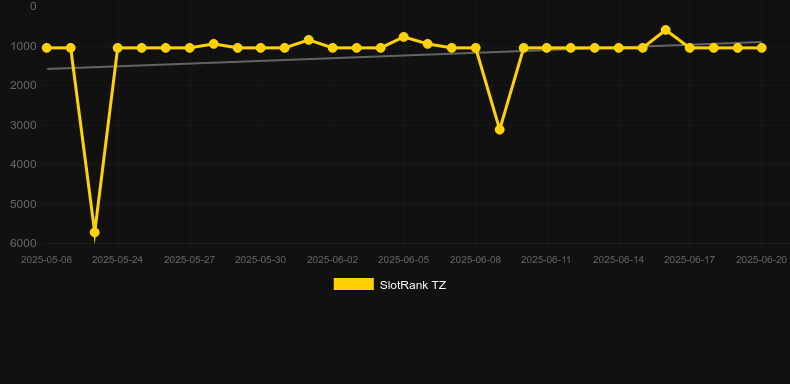Image resolution: width=790 pixels, height=384 pixels.
Task: Click the yellow SlotRank TZ legend swatch
Action: click(x=354, y=284)
